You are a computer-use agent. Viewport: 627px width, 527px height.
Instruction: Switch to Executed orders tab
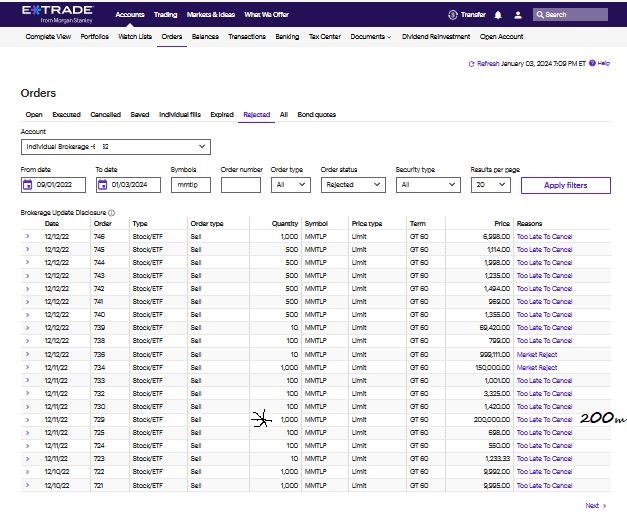(66, 115)
